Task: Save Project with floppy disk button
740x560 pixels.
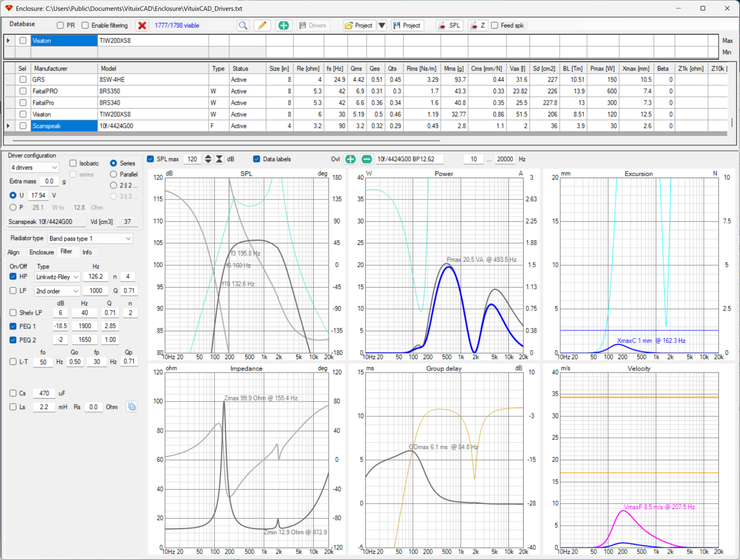Action: 407,26
